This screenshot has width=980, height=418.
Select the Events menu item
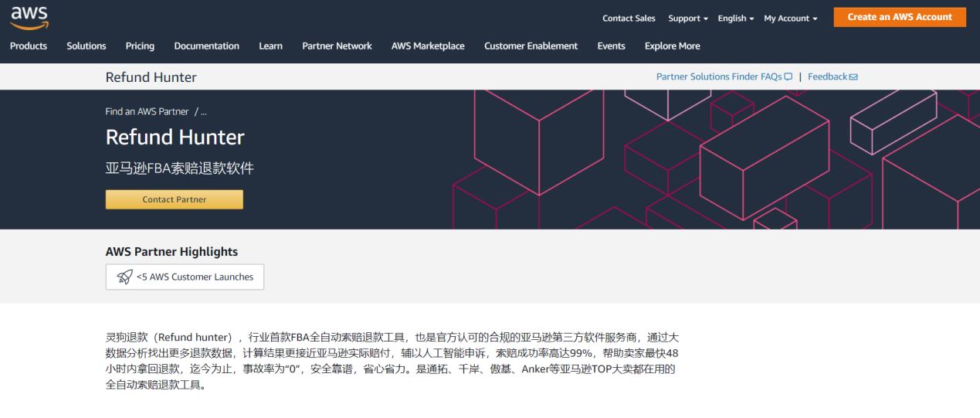point(611,46)
